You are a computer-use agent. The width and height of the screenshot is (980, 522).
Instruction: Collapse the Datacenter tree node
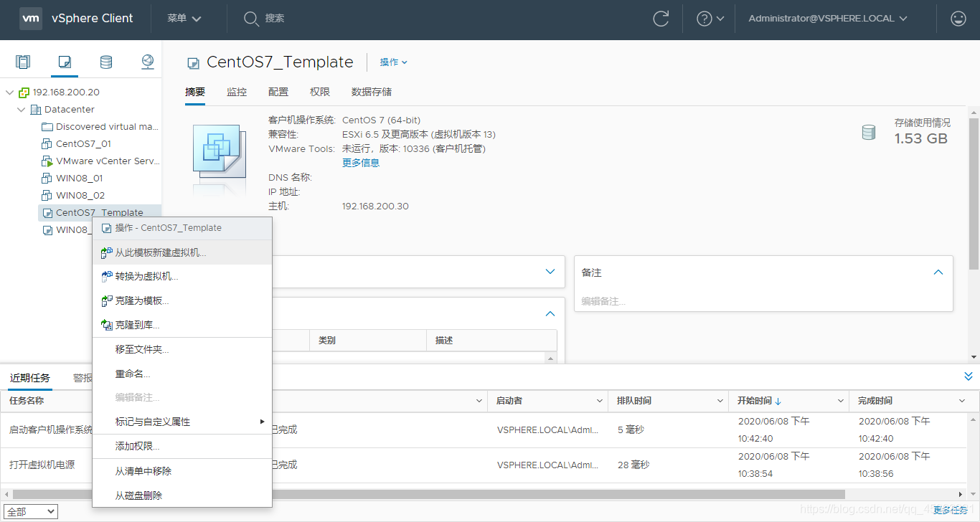pyautogui.click(x=22, y=110)
